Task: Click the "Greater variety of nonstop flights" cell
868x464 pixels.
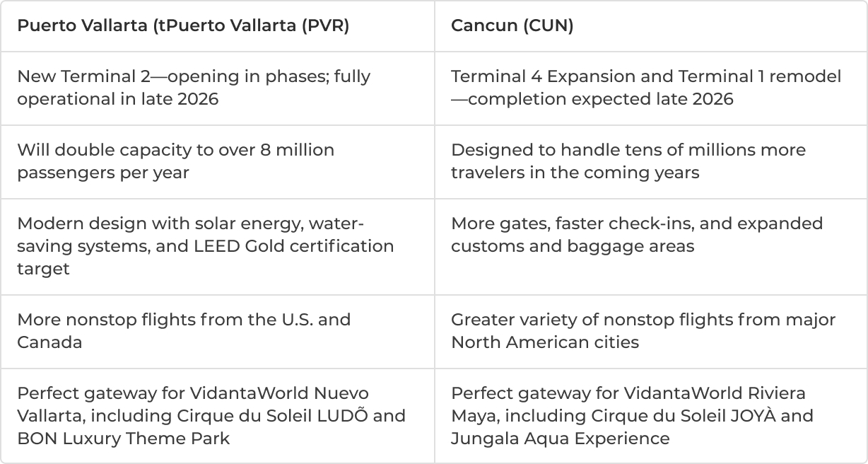Action: coord(643,331)
